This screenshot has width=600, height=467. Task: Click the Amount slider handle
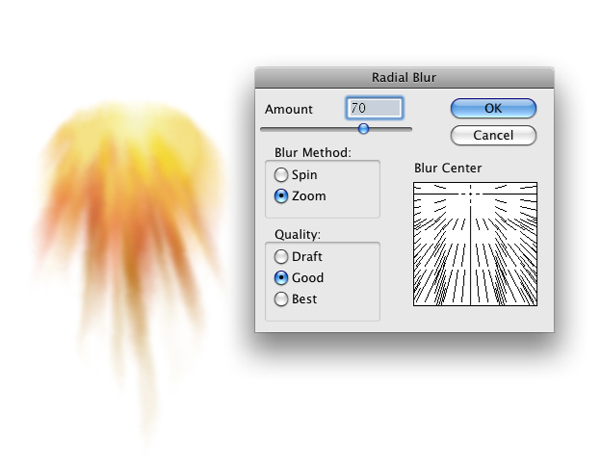[364, 129]
